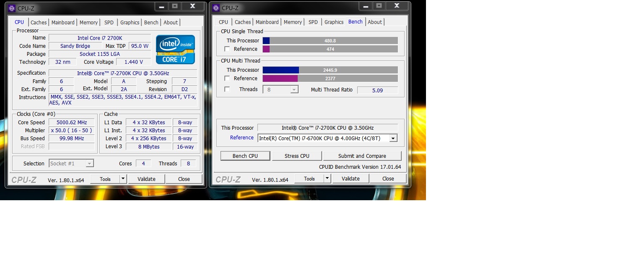Screen dimensions: 644x272
Task: Click the Specification field i7-2700K @ 3.50GHz
Action: (x=123, y=73)
